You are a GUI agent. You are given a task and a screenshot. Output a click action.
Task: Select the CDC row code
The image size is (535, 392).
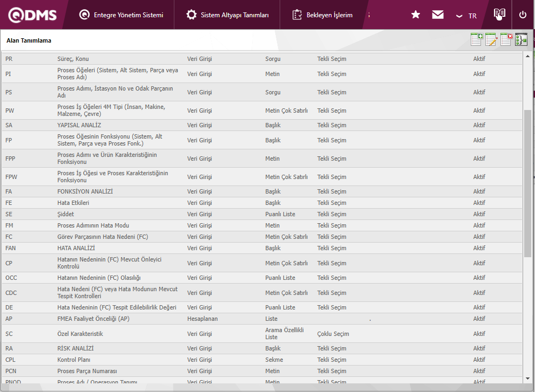(11, 293)
